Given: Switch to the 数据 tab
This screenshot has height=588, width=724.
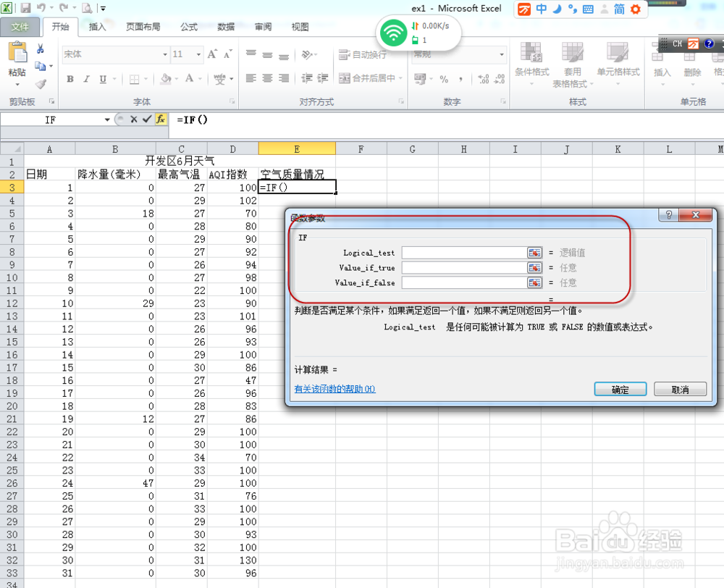Looking at the screenshot, I should point(226,27).
